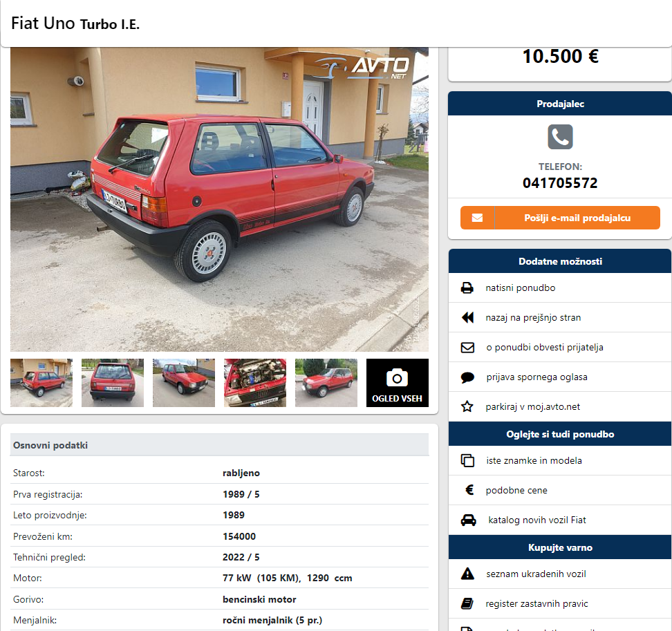Click the main Fiat Uno photo

[219, 200]
